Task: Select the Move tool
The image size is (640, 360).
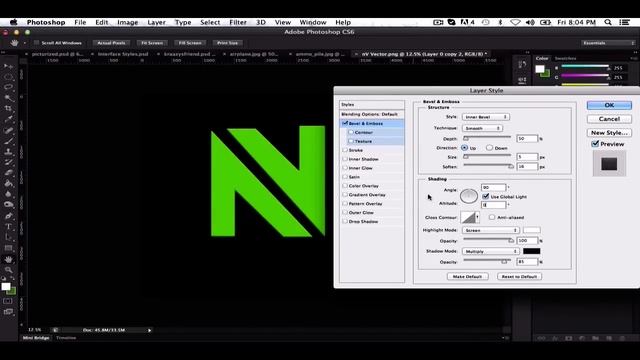Action: click(x=8, y=66)
